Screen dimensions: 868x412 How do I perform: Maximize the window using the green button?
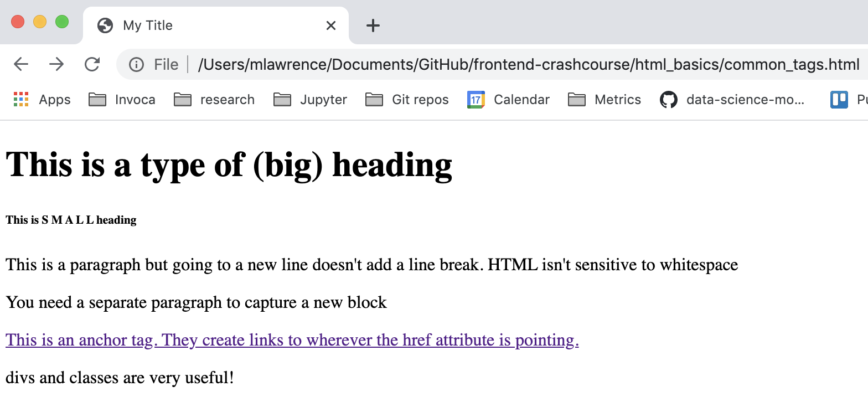(62, 22)
